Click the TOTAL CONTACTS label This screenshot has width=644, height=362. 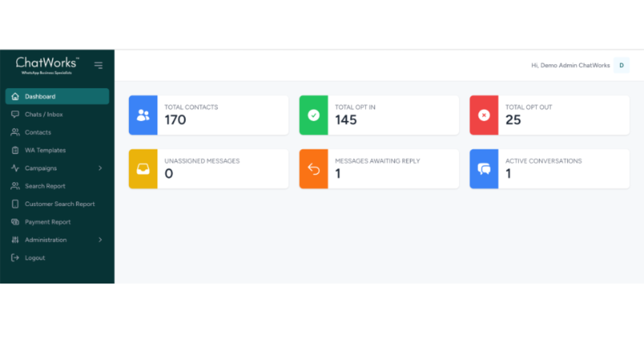click(191, 107)
